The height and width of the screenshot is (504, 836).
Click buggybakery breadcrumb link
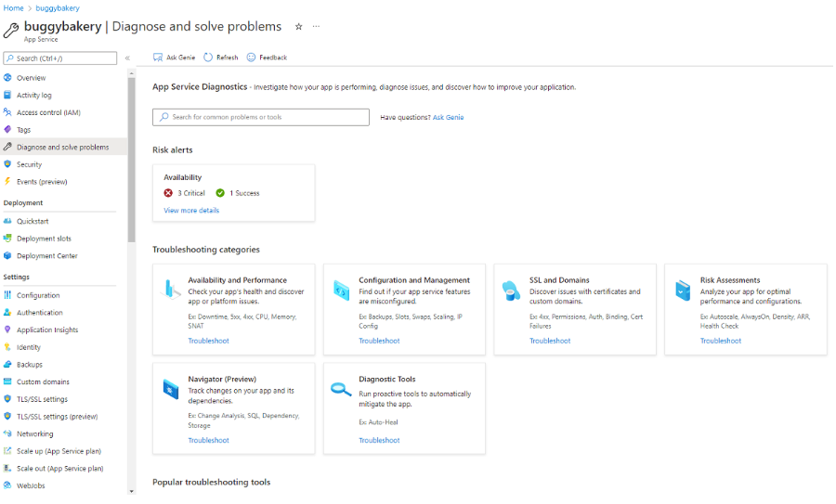click(58, 8)
